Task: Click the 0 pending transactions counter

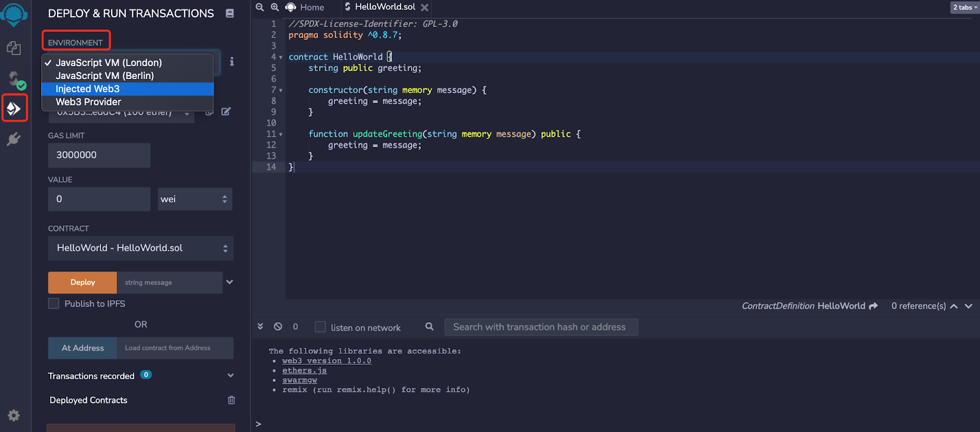Action: 295,327
